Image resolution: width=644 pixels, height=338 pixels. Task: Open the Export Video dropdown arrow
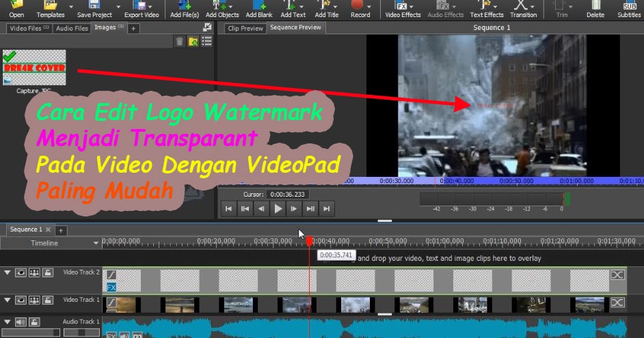point(150,7)
